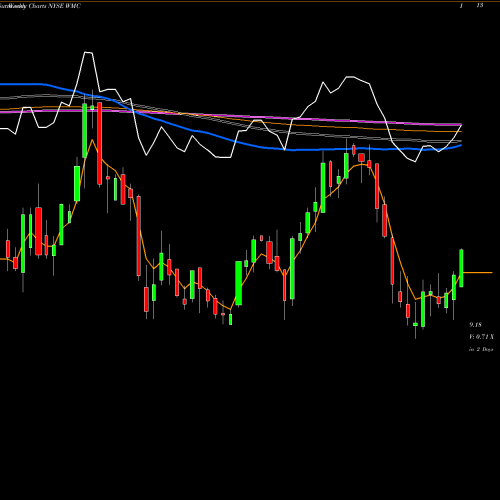Click the 'V: 0.71 N' volume label
Screen dimensions: 500x500
pyautogui.click(x=481, y=337)
